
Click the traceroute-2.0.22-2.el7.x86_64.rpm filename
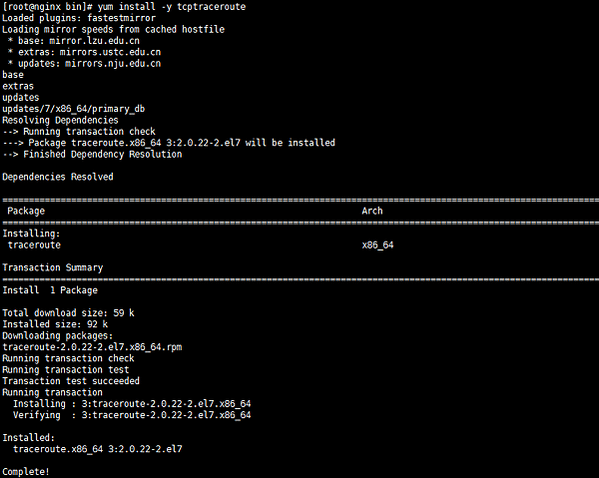click(92, 347)
